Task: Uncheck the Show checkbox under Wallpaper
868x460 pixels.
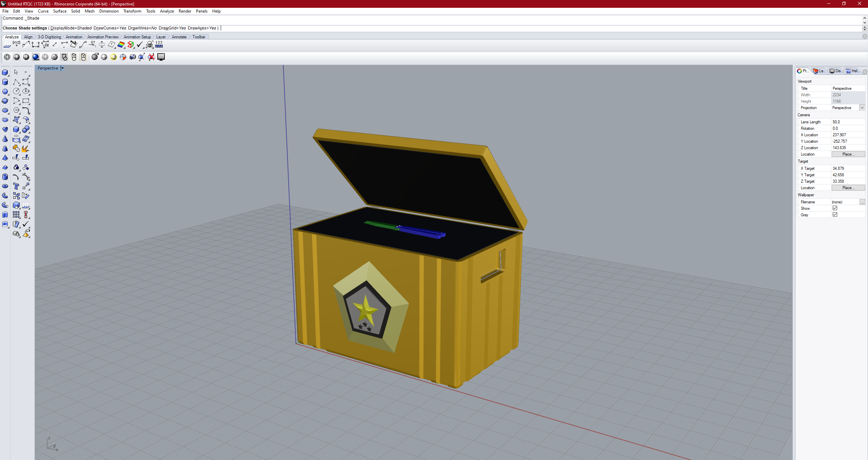Action: (x=835, y=208)
